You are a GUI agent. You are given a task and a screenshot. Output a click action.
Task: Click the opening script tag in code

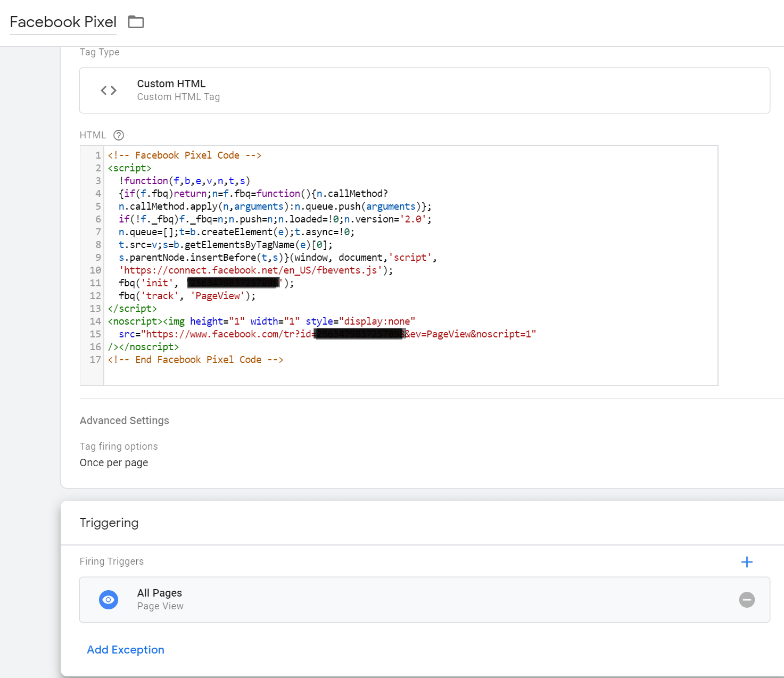pyautogui.click(x=129, y=168)
